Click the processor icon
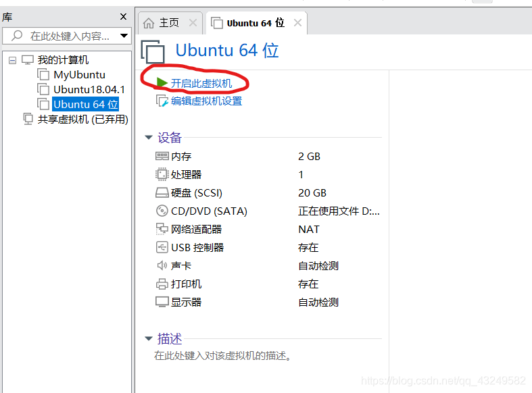Viewport: 532px width, 393px height. pyautogui.click(x=162, y=174)
